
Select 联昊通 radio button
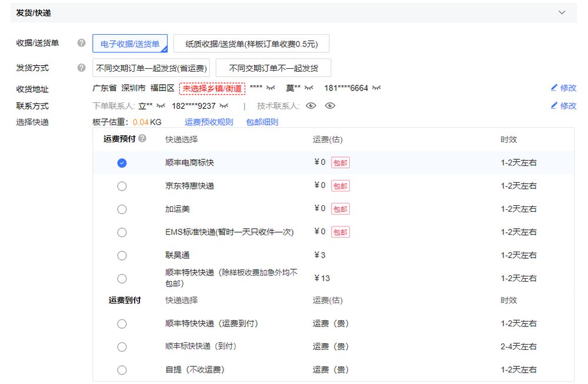(x=122, y=256)
